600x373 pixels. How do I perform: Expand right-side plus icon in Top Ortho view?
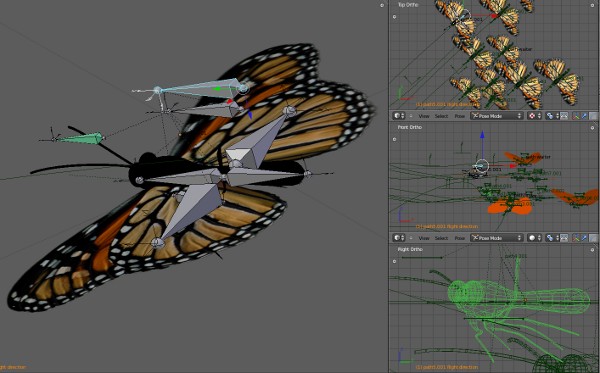pyautogui.click(x=593, y=5)
